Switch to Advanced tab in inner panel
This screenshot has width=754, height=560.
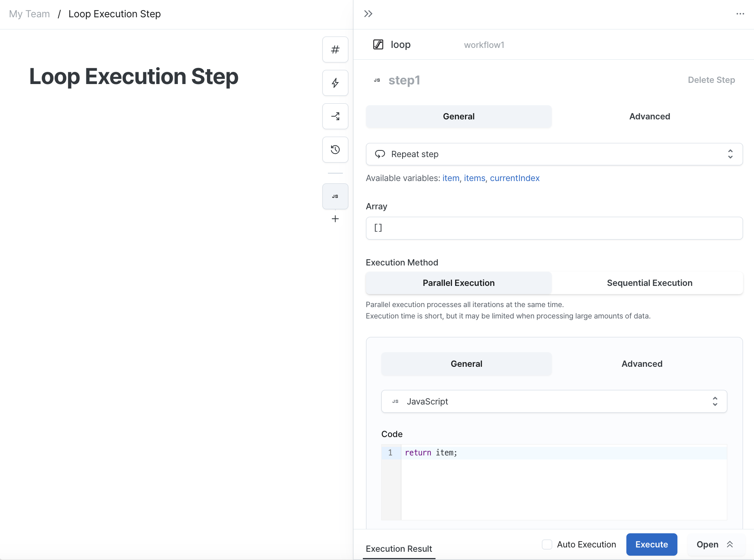point(642,364)
